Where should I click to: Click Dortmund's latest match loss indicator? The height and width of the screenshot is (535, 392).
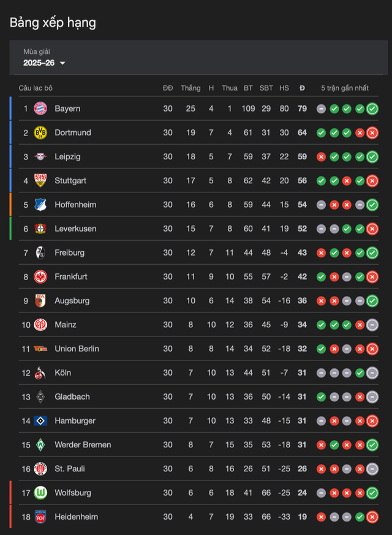(372, 132)
